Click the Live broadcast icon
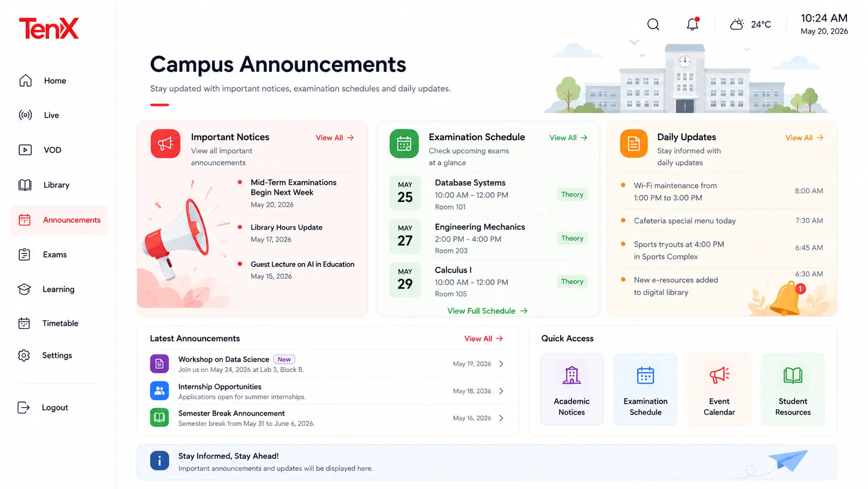The width and height of the screenshot is (868, 489). pyautogui.click(x=25, y=115)
